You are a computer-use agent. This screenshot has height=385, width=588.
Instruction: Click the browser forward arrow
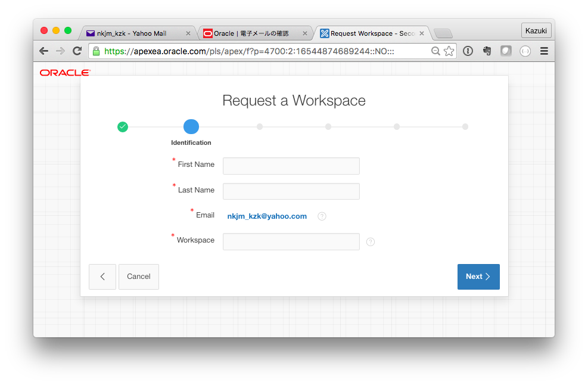coord(60,51)
